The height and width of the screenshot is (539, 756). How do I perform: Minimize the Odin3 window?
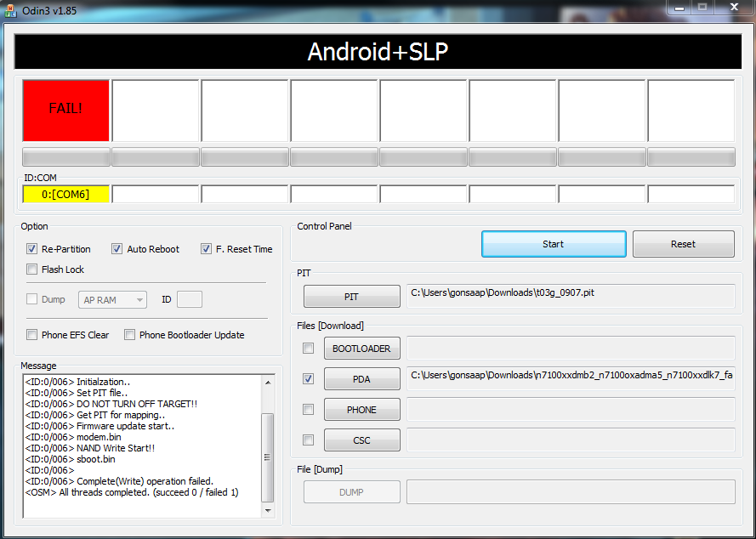coord(679,8)
